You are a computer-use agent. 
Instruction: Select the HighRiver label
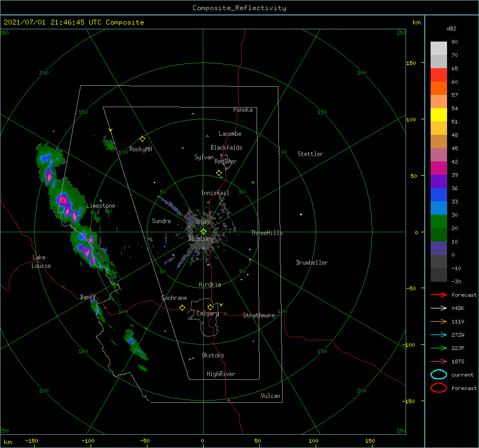[x=221, y=374]
